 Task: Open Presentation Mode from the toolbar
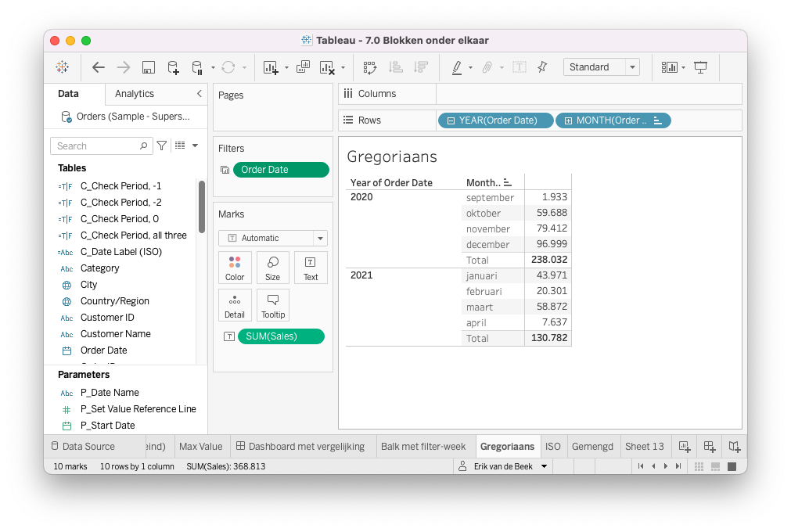click(x=701, y=67)
